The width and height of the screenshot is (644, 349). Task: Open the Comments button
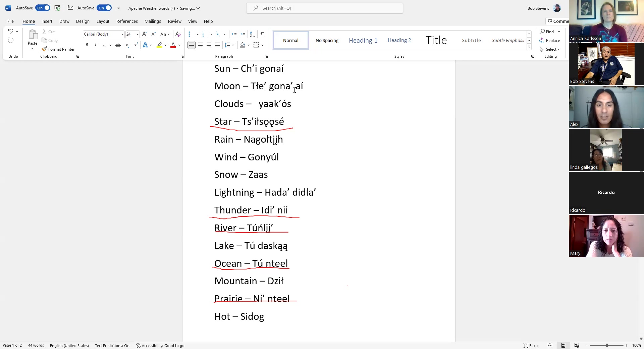(558, 21)
